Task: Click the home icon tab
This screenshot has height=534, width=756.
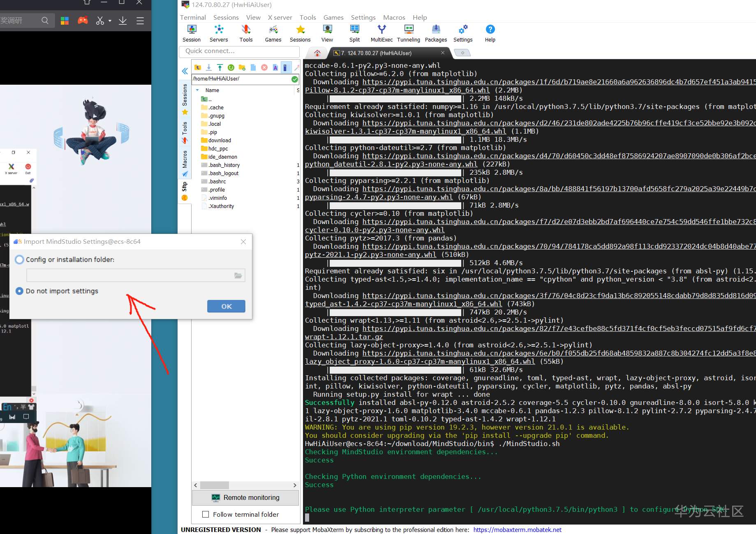Action: [317, 53]
